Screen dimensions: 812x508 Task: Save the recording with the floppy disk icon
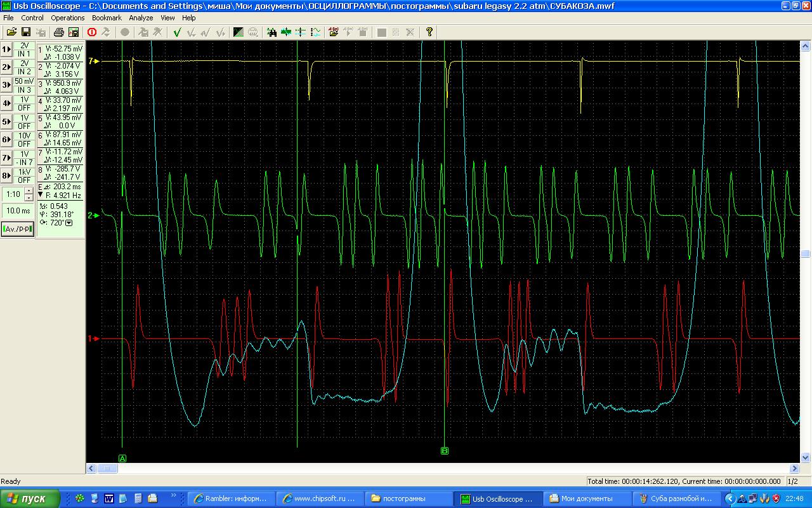pos(26,32)
